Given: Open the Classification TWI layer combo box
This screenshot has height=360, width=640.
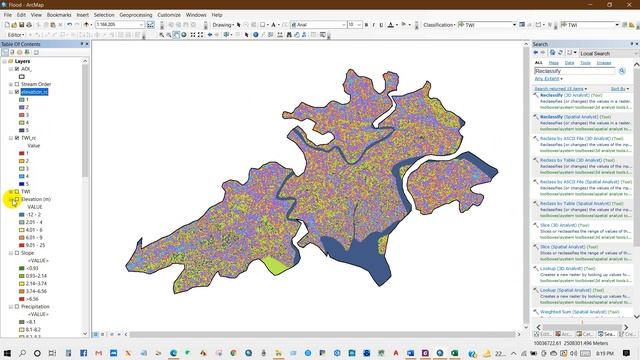Looking at the screenshot, I should (x=487, y=25).
